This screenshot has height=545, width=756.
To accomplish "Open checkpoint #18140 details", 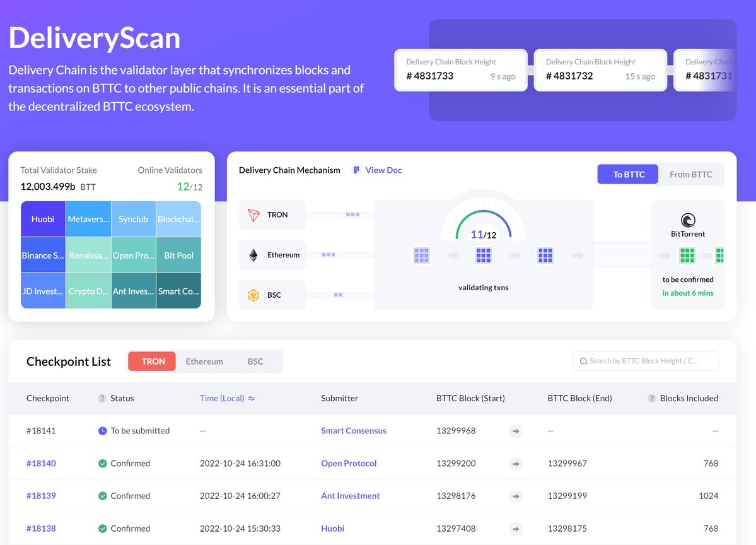I will (x=41, y=464).
